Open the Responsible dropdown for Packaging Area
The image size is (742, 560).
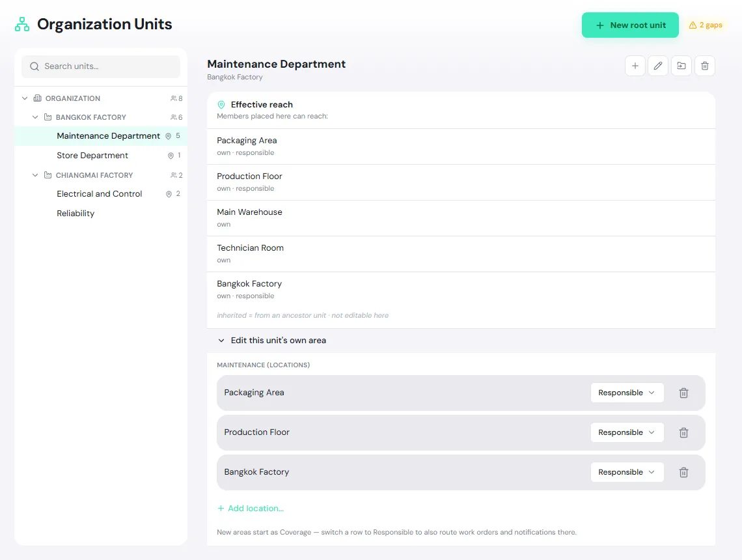pos(627,393)
